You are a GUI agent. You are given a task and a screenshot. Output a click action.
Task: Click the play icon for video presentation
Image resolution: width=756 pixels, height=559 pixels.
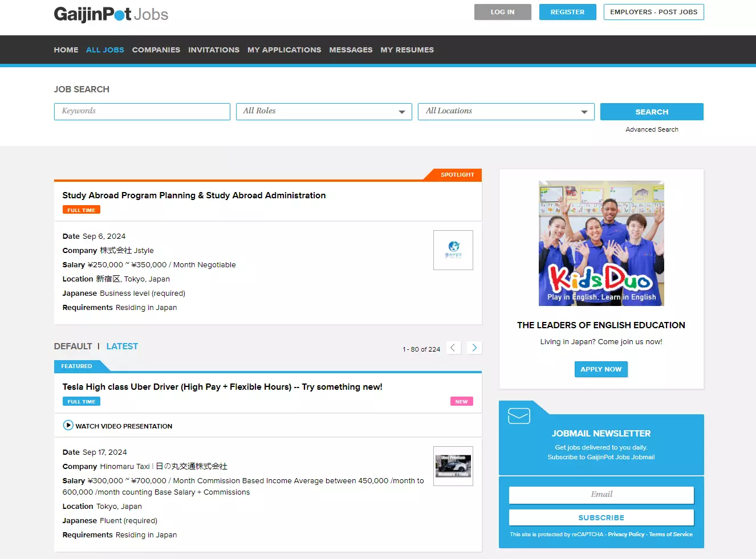click(68, 425)
